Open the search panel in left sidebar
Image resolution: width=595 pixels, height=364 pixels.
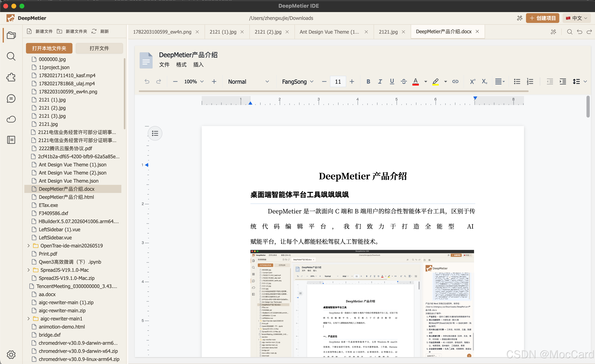pyautogui.click(x=11, y=57)
